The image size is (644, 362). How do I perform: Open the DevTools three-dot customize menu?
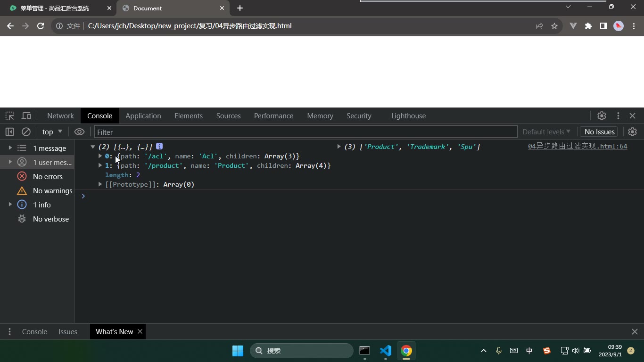[618, 116]
